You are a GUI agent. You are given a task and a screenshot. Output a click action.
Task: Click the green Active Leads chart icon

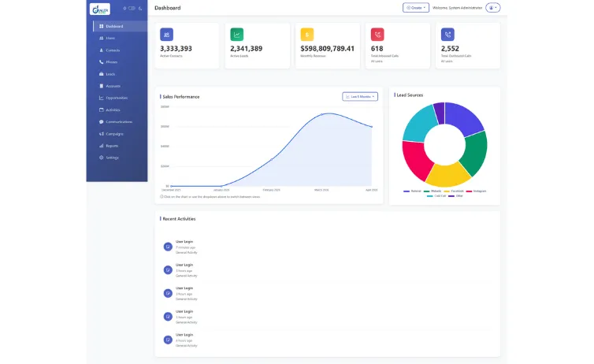[237, 35]
